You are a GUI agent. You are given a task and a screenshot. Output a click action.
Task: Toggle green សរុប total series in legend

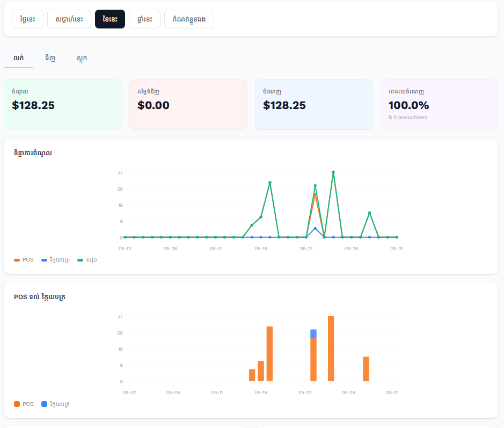[87, 260]
